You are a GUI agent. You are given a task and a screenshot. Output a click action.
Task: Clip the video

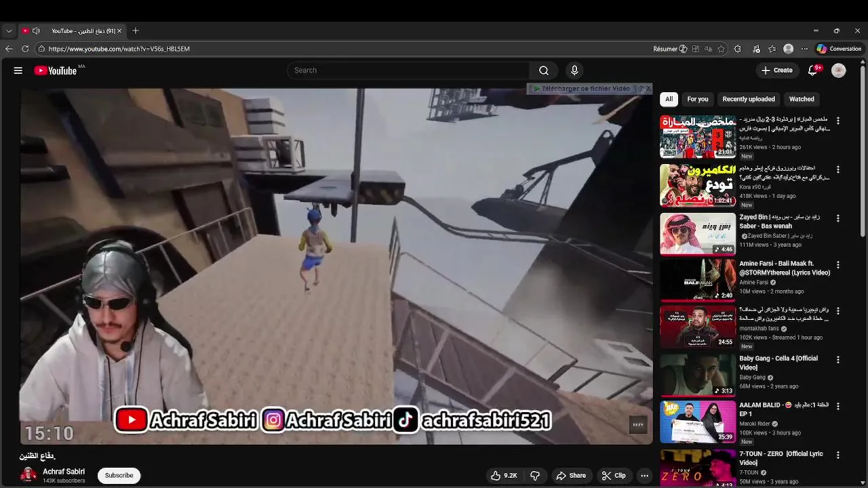pyautogui.click(x=614, y=476)
